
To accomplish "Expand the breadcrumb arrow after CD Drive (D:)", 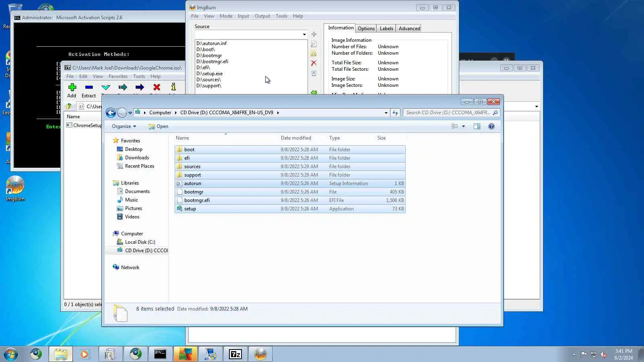I will (x=278, y=113).
